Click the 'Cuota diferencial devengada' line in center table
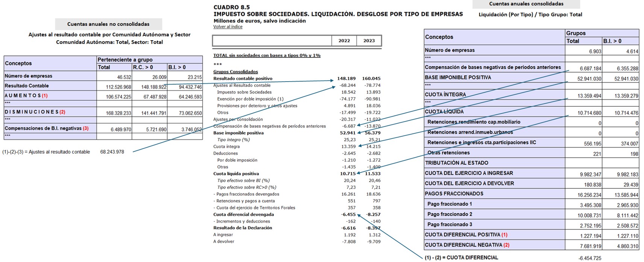Viewport: 644px width, 262px height. coord(243,215)
